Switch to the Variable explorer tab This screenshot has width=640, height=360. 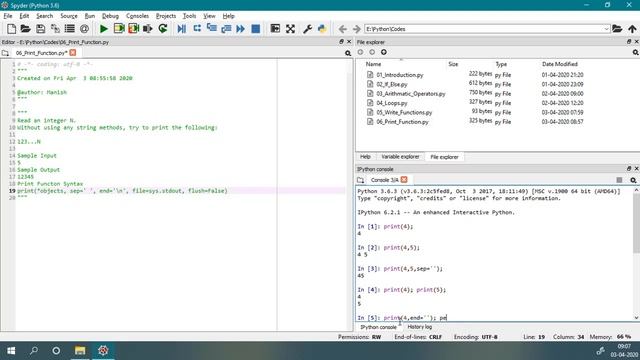(400, 157)
